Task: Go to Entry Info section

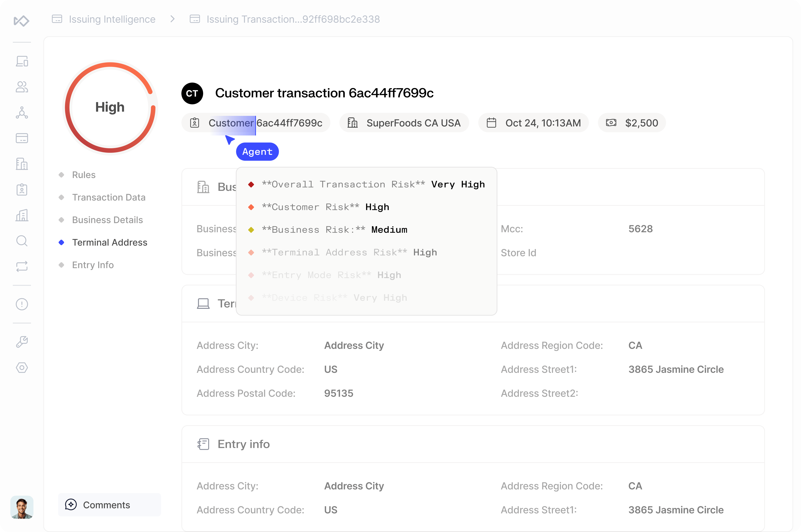Action: point(93,265)
